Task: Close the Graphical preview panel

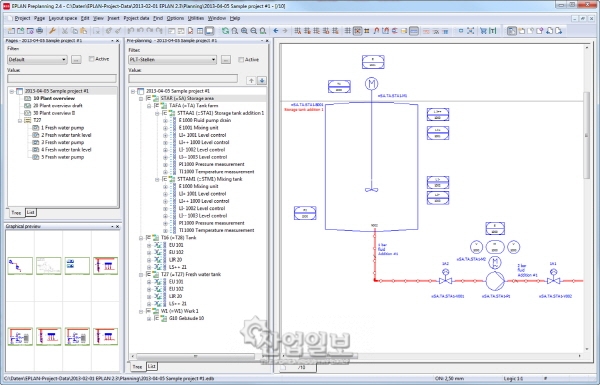Action: (x=117, y=227)
